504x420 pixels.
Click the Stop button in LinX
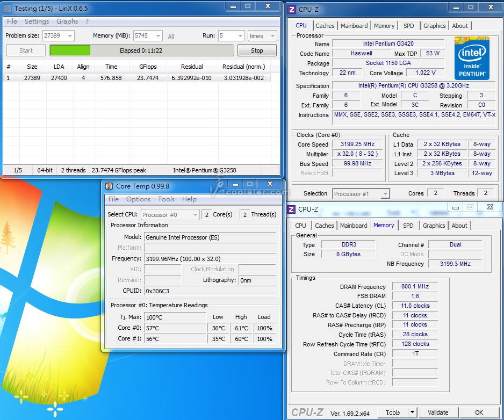point(257,50)
